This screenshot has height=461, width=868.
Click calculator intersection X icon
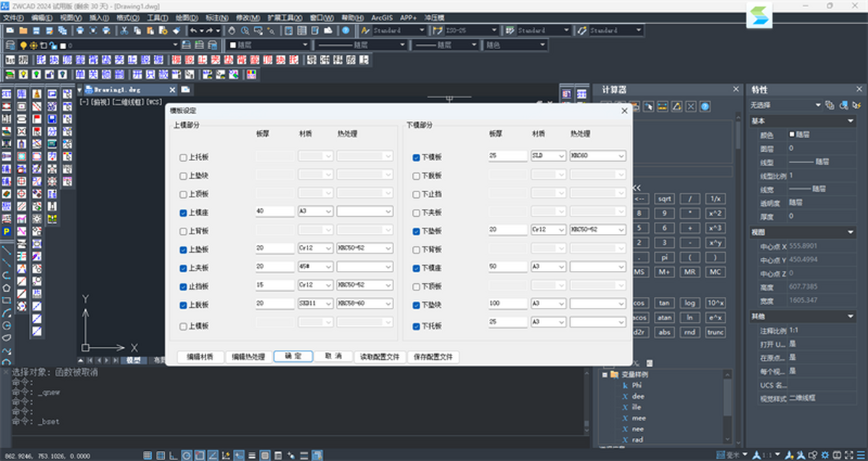pos(691,106)
